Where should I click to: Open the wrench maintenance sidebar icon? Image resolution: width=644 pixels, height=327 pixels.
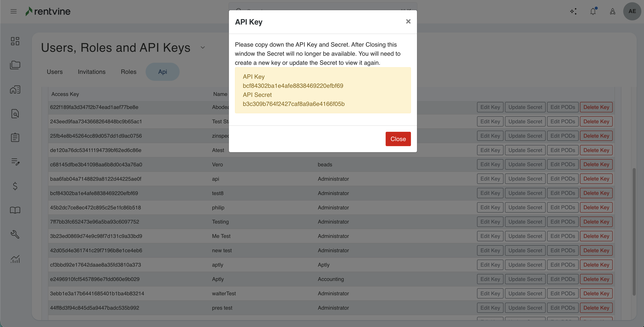(x=15, y=234)
